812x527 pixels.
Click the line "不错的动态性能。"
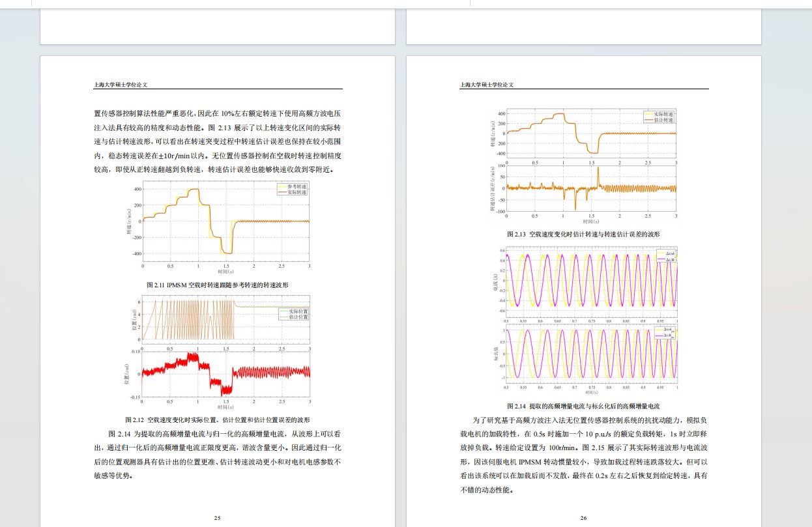[487, 490]
